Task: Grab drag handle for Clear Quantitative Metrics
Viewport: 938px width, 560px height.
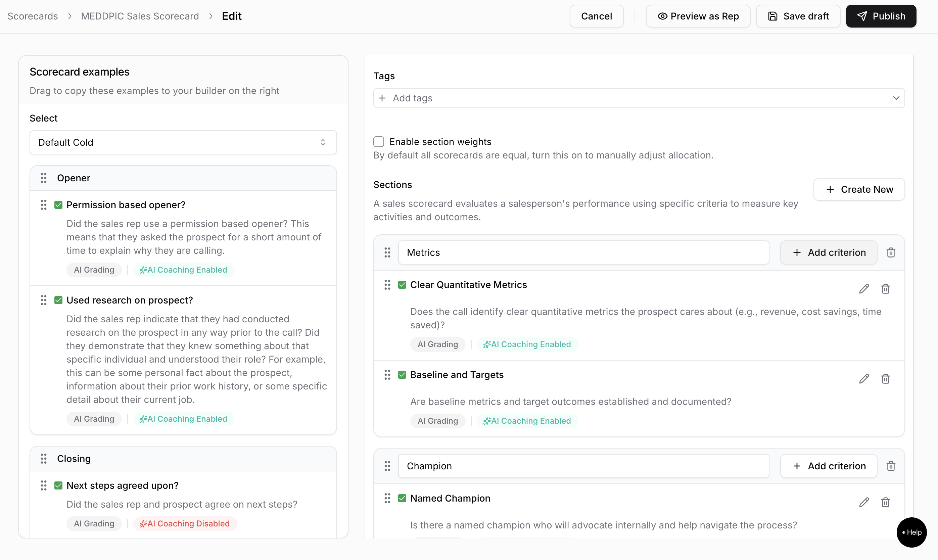Action: pyautogui.click(x=387, y=285)
